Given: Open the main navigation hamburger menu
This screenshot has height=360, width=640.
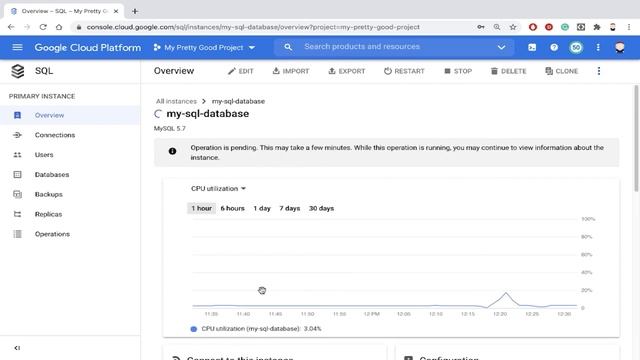Looking at the screenshot, I should coord(17,47).
